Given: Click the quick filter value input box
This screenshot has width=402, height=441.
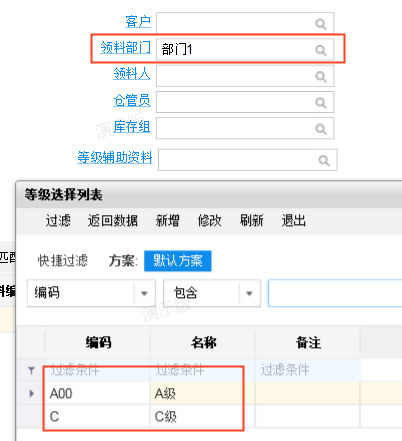Looking at the screenshot, I should (335, 293).
